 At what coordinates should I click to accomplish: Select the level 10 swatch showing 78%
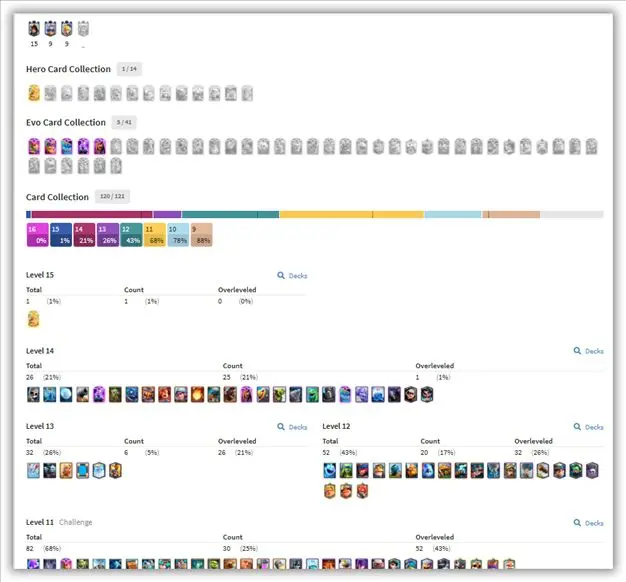pyautogui.click(x=178, y=235)
